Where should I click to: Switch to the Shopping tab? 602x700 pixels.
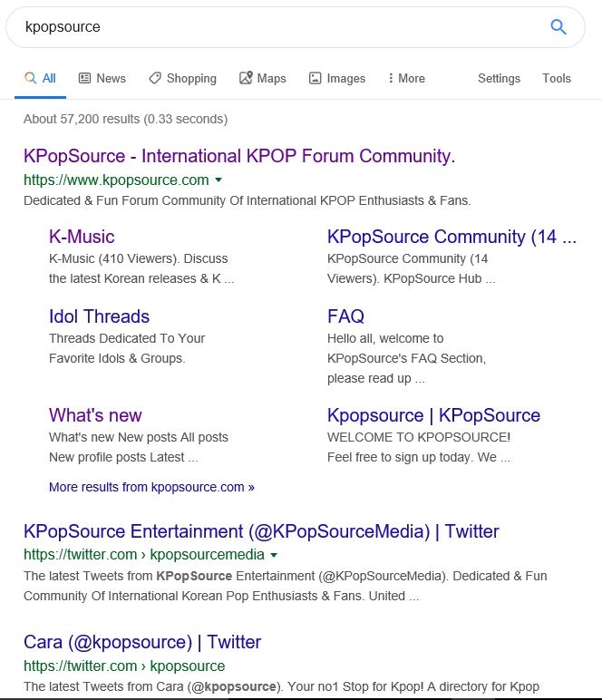pos(182,78)
